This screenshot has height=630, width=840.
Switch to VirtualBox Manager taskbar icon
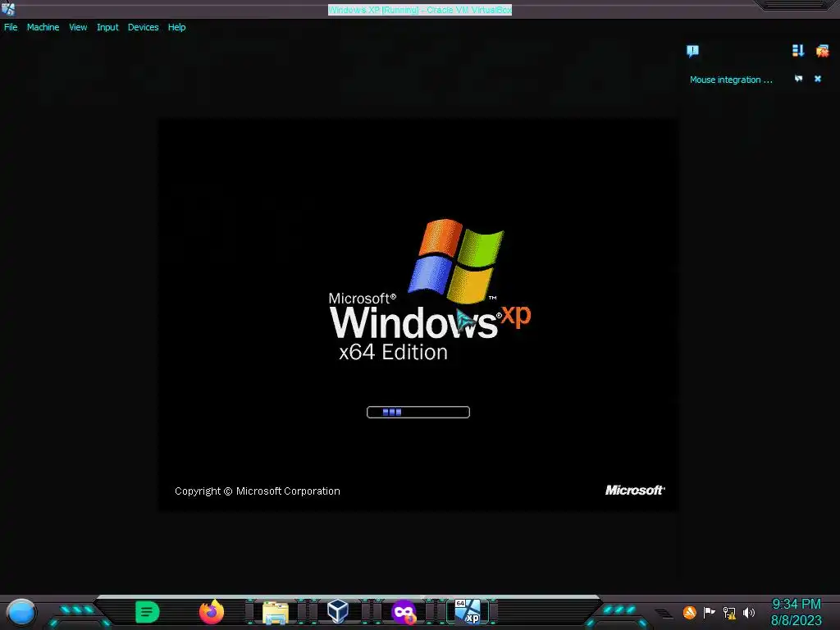(338, 612)
